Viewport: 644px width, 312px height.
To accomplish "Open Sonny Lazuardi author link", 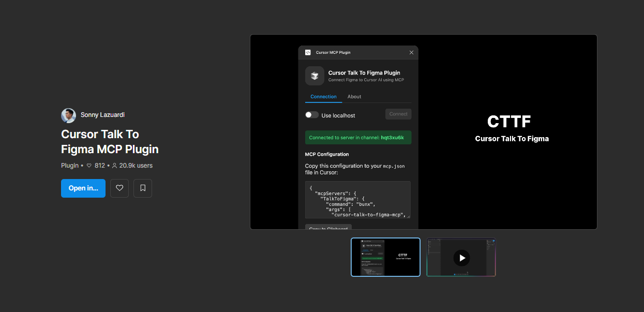I will [x=102, y=115].
